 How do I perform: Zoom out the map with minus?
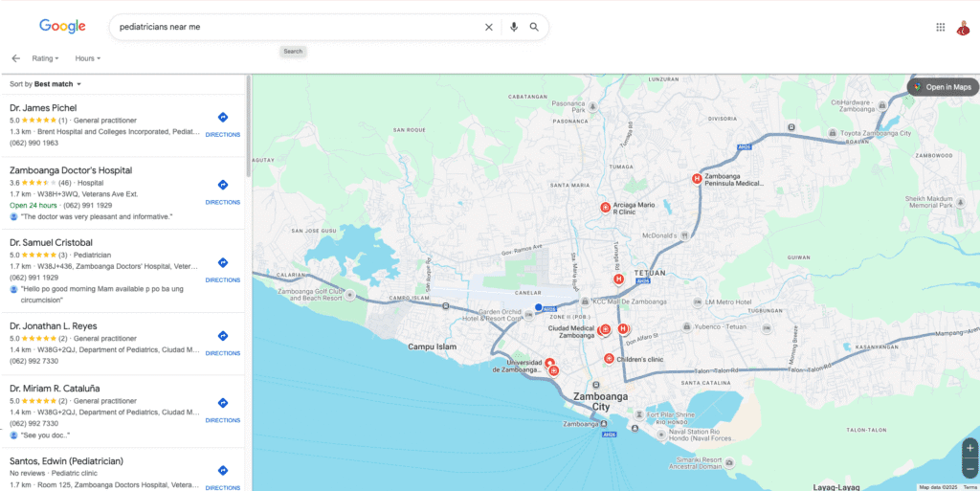point(970,469)
